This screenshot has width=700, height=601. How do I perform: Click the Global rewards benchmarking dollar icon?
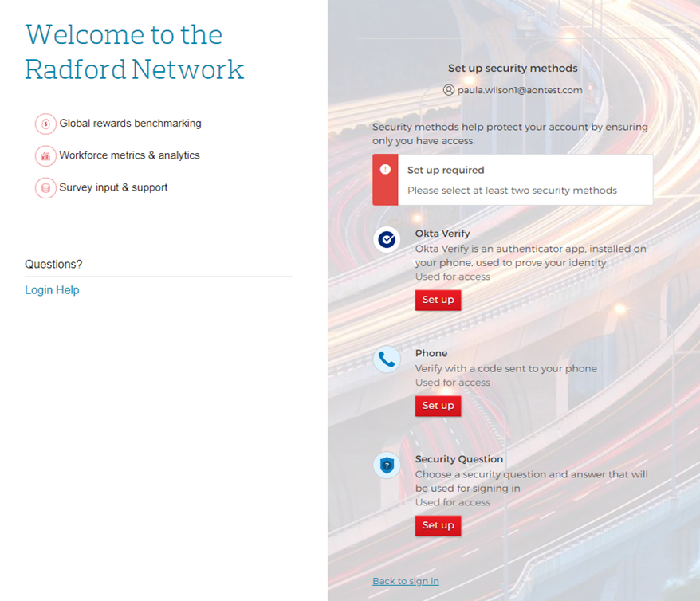(45, 124)
